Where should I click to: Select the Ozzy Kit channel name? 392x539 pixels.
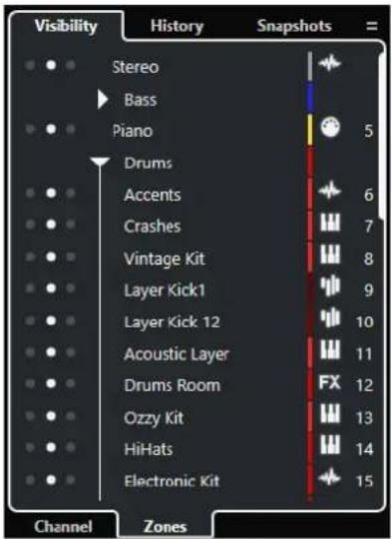[x=154, y=418]
